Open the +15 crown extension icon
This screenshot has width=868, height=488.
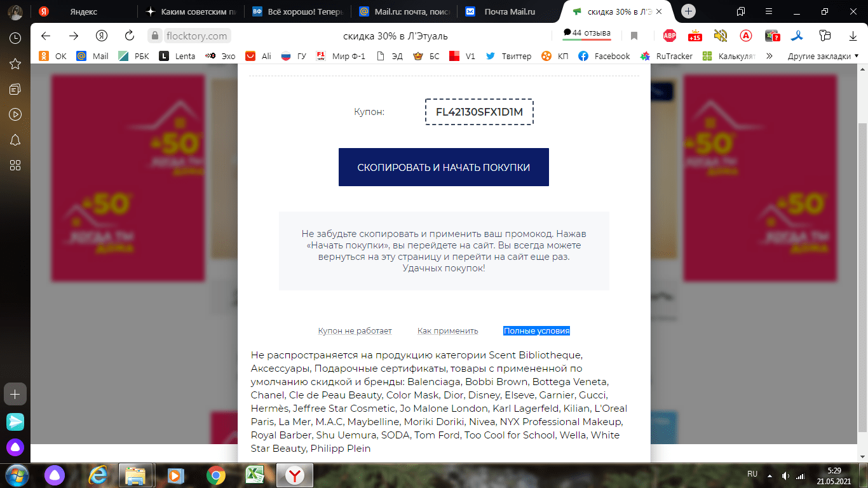(695, 36)
